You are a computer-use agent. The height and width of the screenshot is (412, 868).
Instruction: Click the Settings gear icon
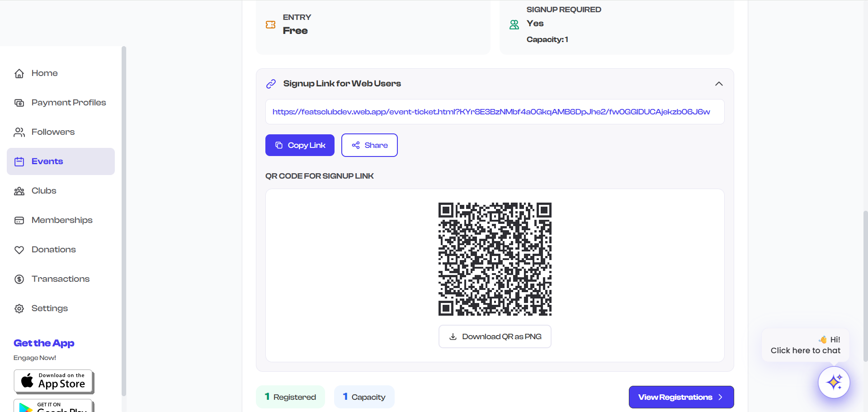(19, 308)
